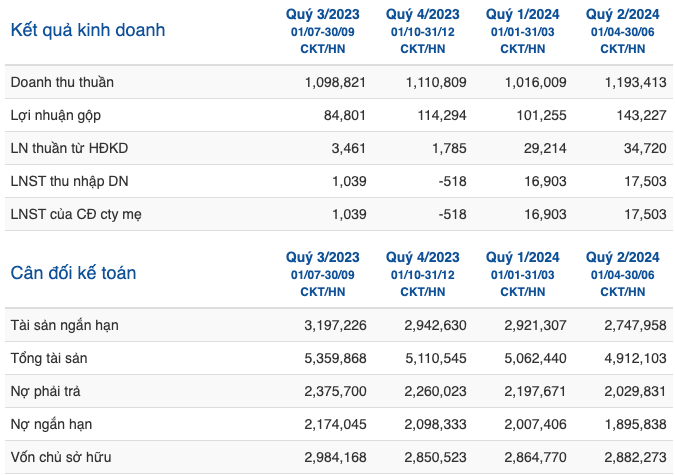Image resolution: width=675 pixels, height=475 pixels.
Task: Select the Vốn chủ sở hữu value 2,864,770
Action: coord(536,457)
